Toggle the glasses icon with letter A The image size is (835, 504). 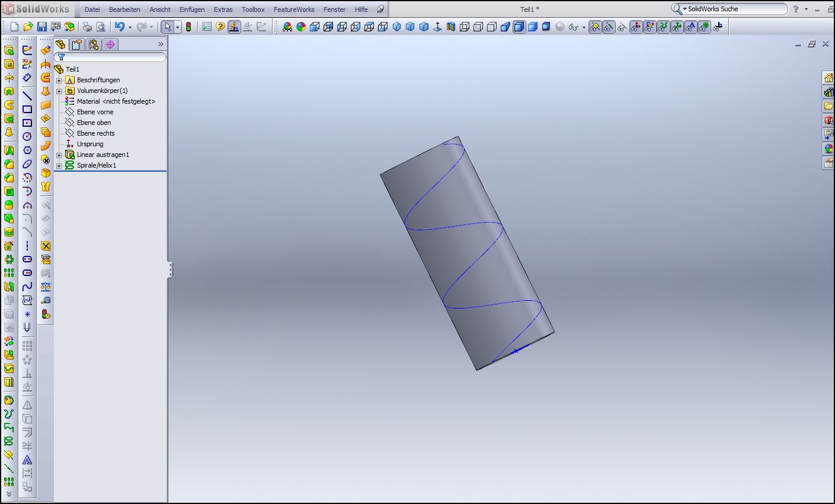coord(690,27)
